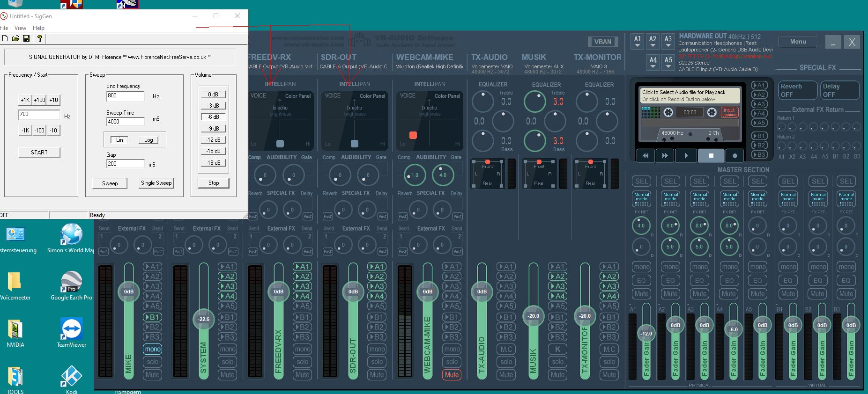Click the cassette play button
868x394 pixels.
pos(686,156)
